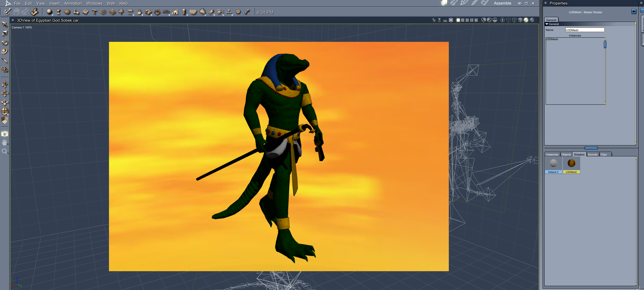This screenshot has width=644, height=290.
Task: Insert a Bone from toolbar
Action: (247, 12)
